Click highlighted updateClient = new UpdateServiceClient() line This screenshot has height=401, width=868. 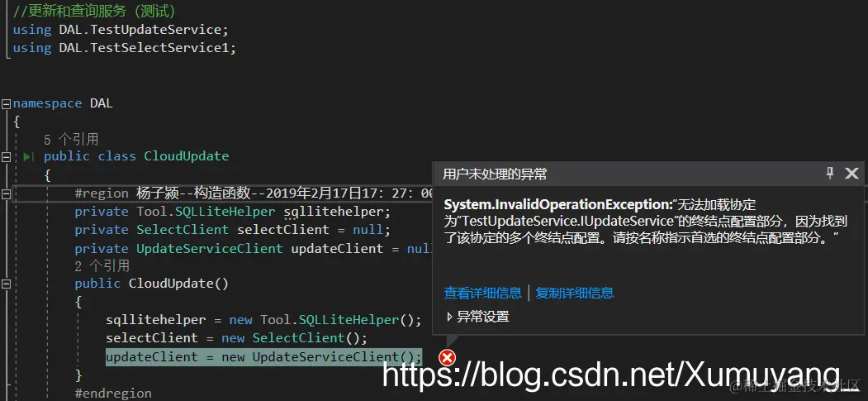pos(264,356)
